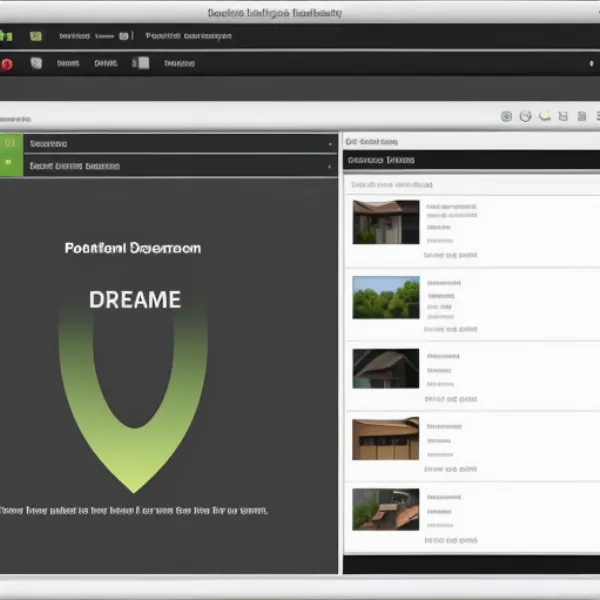Screen dimensions: 600x600
Task: Open the second text item after the gray page icon
Action: point(106,63)
